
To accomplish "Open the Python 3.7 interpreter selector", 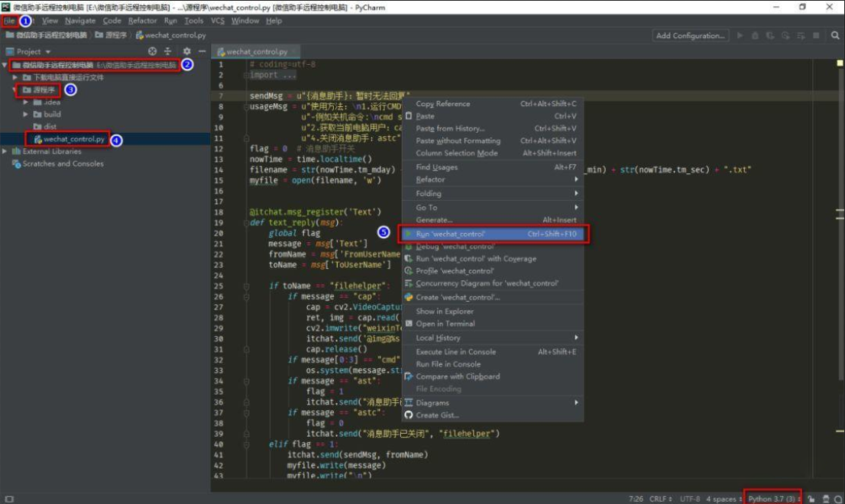I will 773,499.
